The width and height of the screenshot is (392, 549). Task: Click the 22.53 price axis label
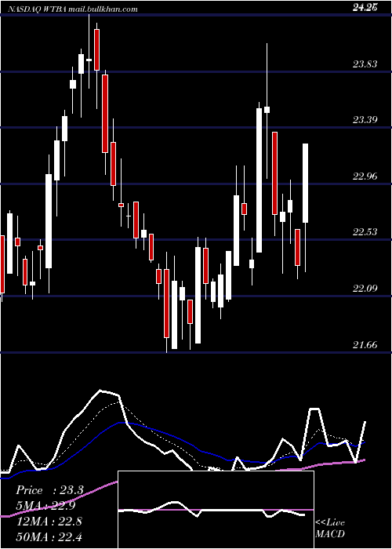(x=365, y=232)
